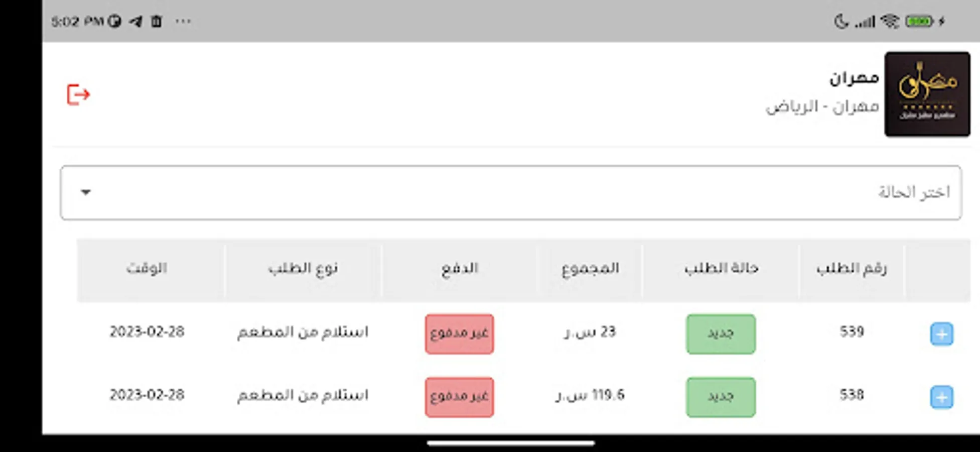Click the red logout icon
The image size is (980, 452).
[x=78, y=94]
